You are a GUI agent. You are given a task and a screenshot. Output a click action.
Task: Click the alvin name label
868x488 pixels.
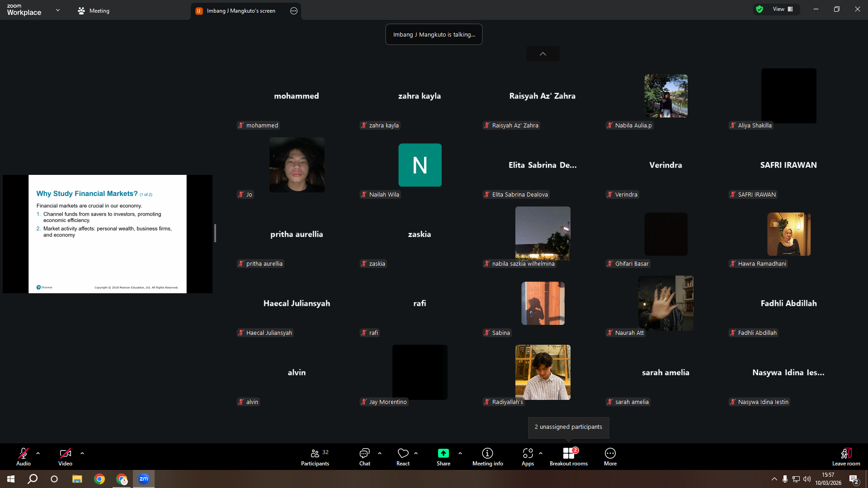pyautogui.click(x=248, y=402)
